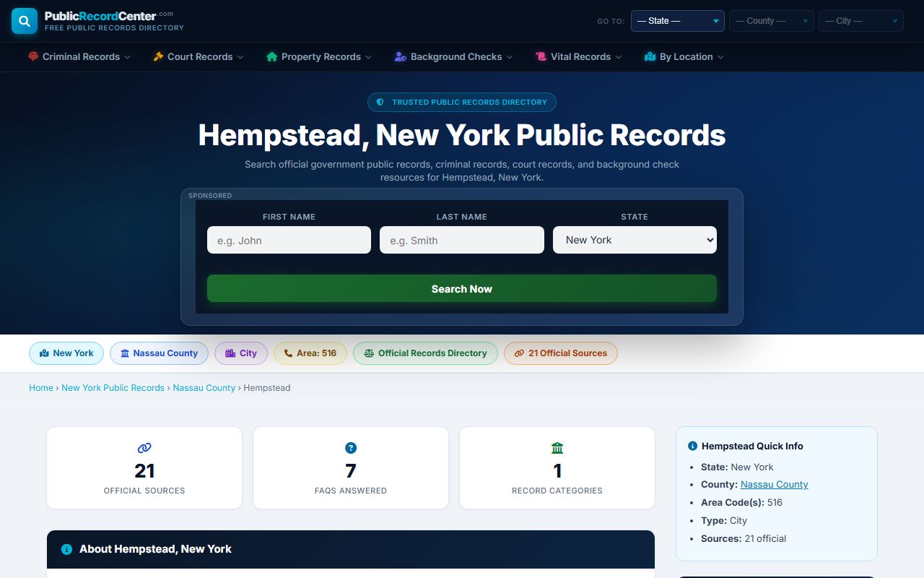Open New York Public Records breadcrumb

[x=113, y=388]
